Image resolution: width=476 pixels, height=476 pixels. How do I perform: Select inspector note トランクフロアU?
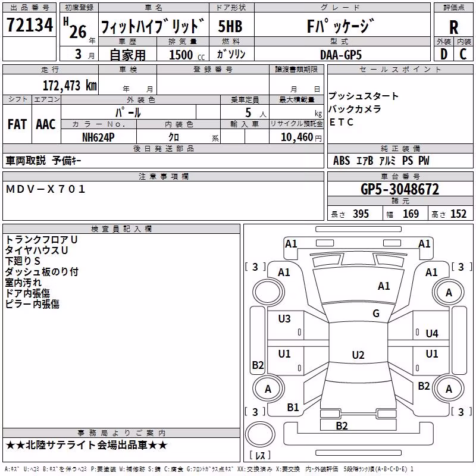click(x=42, y=240)
